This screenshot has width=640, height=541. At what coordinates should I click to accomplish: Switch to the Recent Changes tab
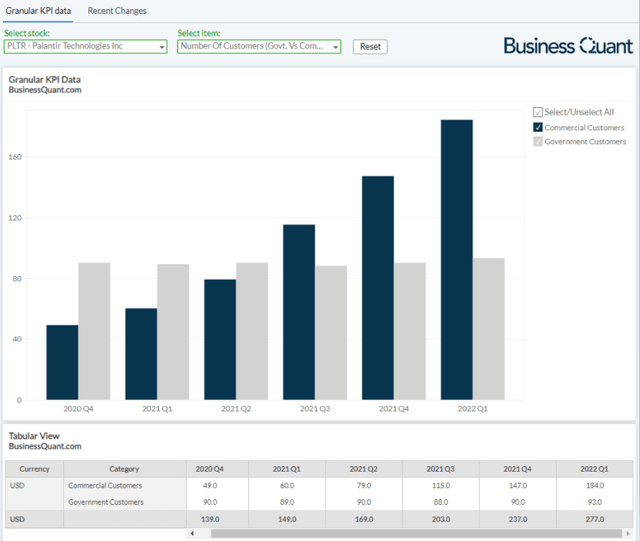click(x=116, y=11)
